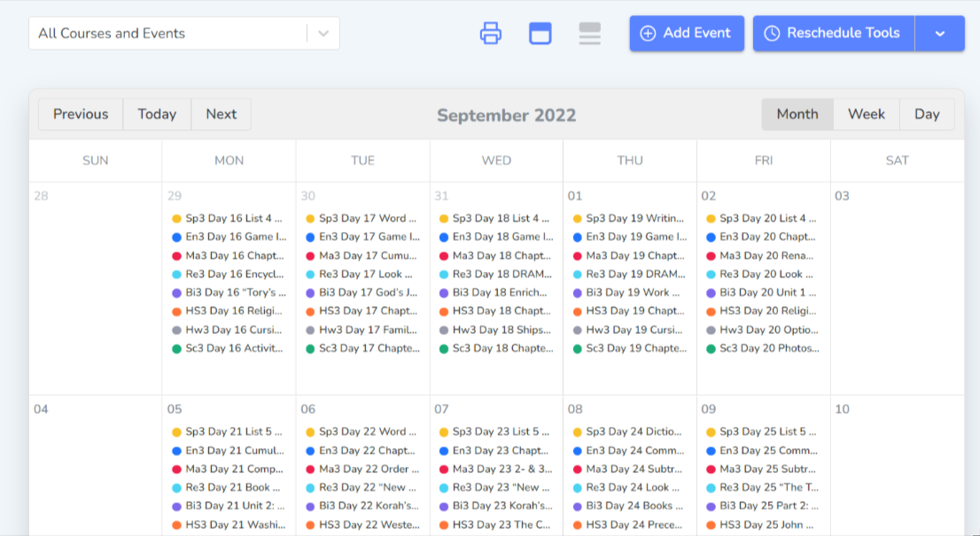Image resolution: width=980 pixels, height=536 pixels.
Task: Open En3 Day 20 Chapter event
Action: [x=763, y=237]
